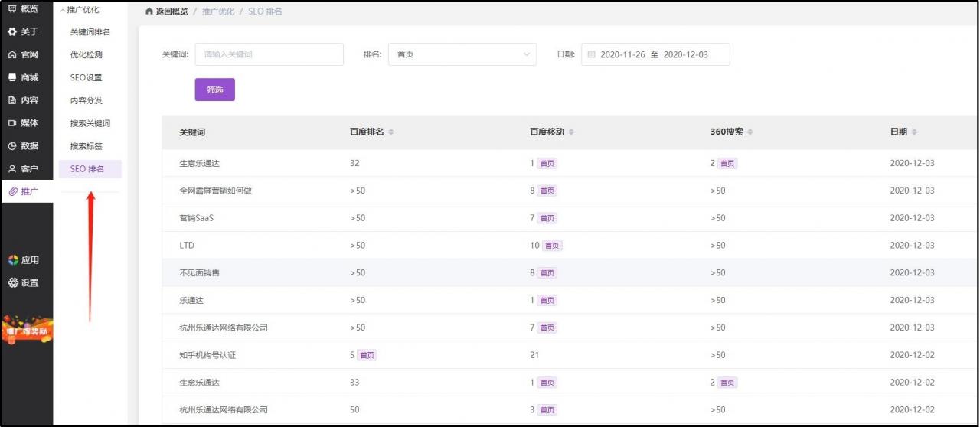Screen dimensions: 980x427
Task: Click 返回概览 breadcrumb link
Action: (x=166, y=11)
